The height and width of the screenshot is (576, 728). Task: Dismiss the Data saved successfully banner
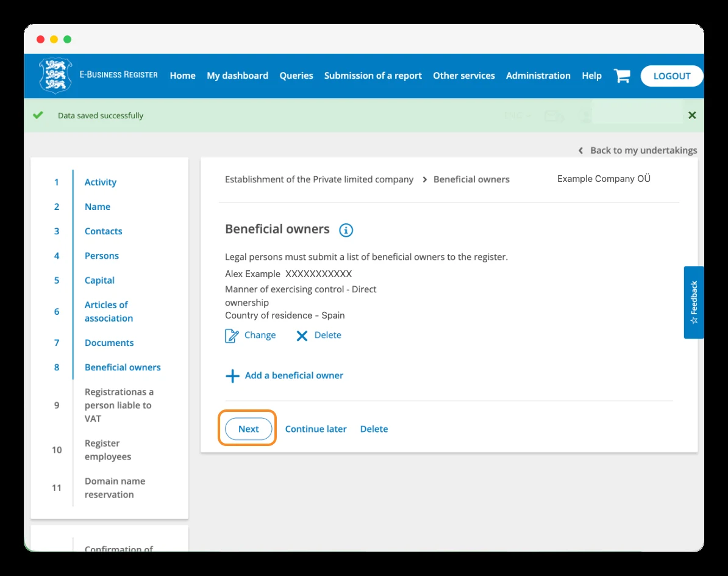(692, 115)
